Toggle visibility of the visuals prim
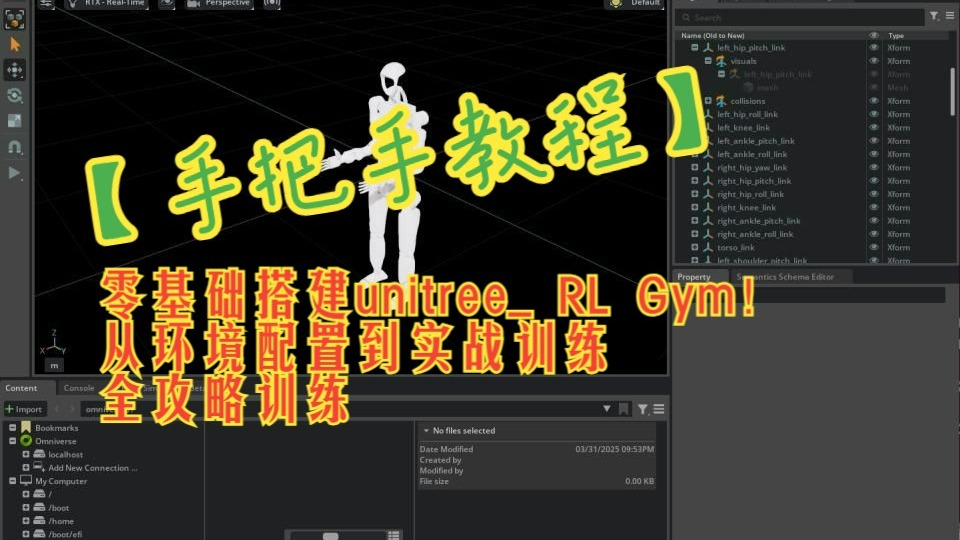The image size is (960, 540). tap(874, 61)
